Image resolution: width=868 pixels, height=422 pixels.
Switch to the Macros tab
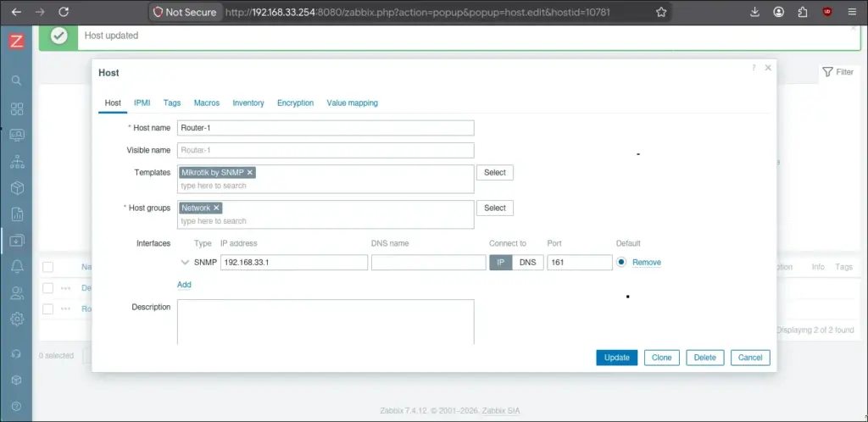(x=207, y=103)
